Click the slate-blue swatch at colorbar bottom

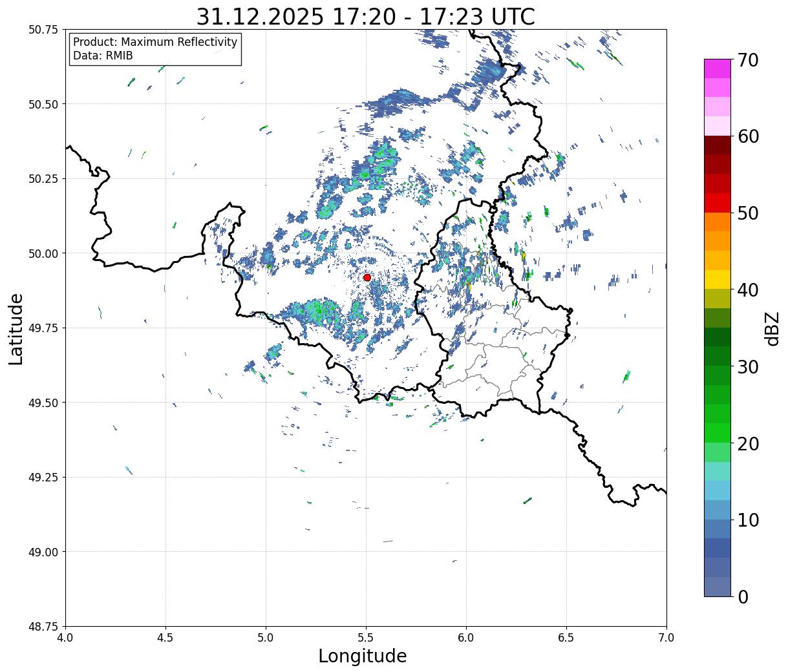pos(718,586)
